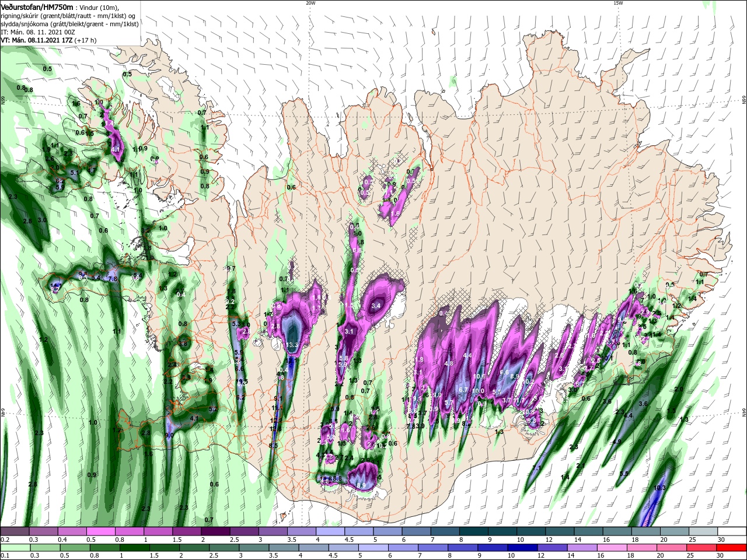This screenshot has width=747, height=560.
Task: Click the 2.0 value off the east coast
Action: tap(679, 389)
